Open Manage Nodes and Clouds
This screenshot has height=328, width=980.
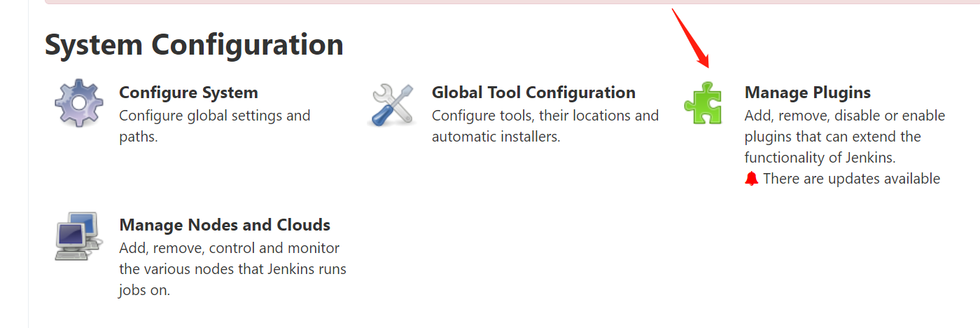(x=225, y=225)
